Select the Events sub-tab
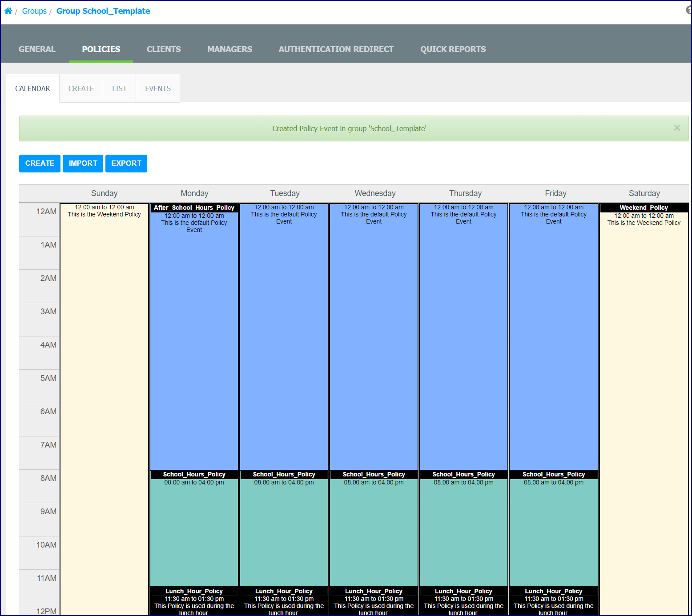692x616 pixels. 158,88
